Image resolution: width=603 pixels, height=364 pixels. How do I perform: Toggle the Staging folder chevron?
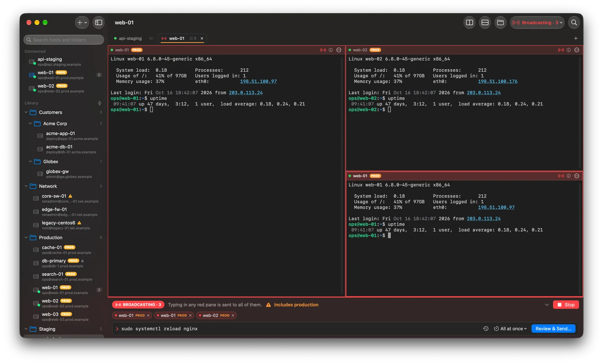click(x=26, y=329)
